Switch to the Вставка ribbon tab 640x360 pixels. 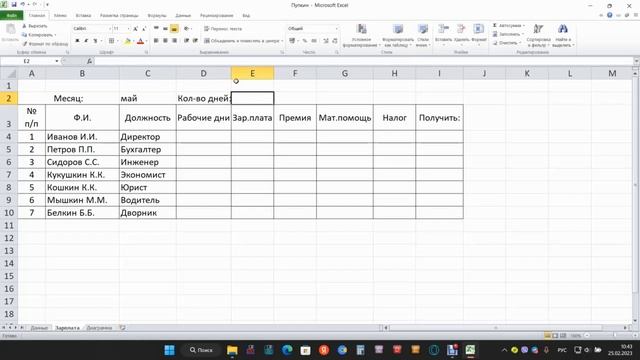(x=83, y=16)
